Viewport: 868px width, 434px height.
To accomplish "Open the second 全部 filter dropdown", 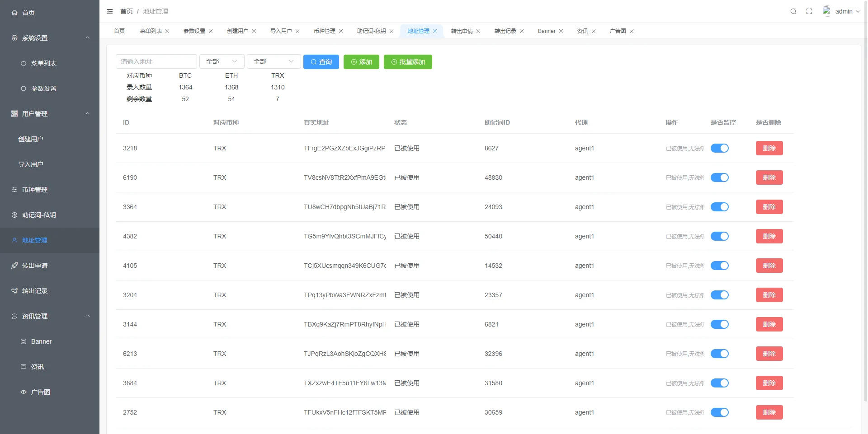I will click(273, 61).
